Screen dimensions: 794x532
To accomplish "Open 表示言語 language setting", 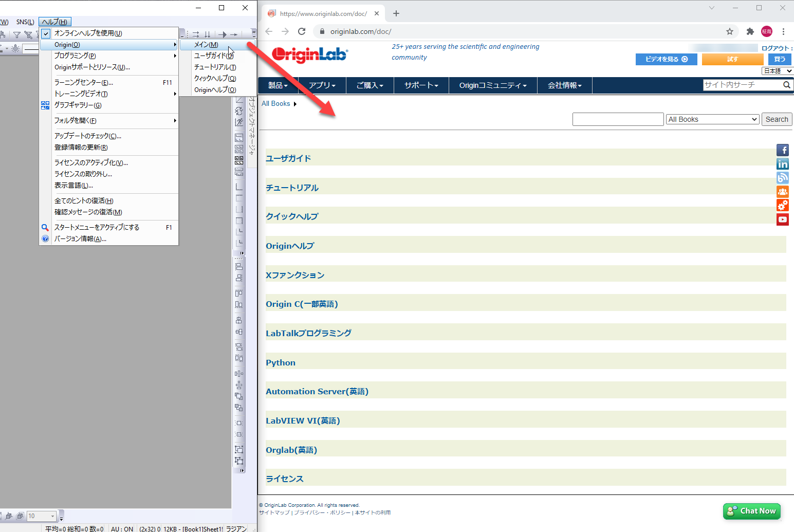I will [109, 186].
